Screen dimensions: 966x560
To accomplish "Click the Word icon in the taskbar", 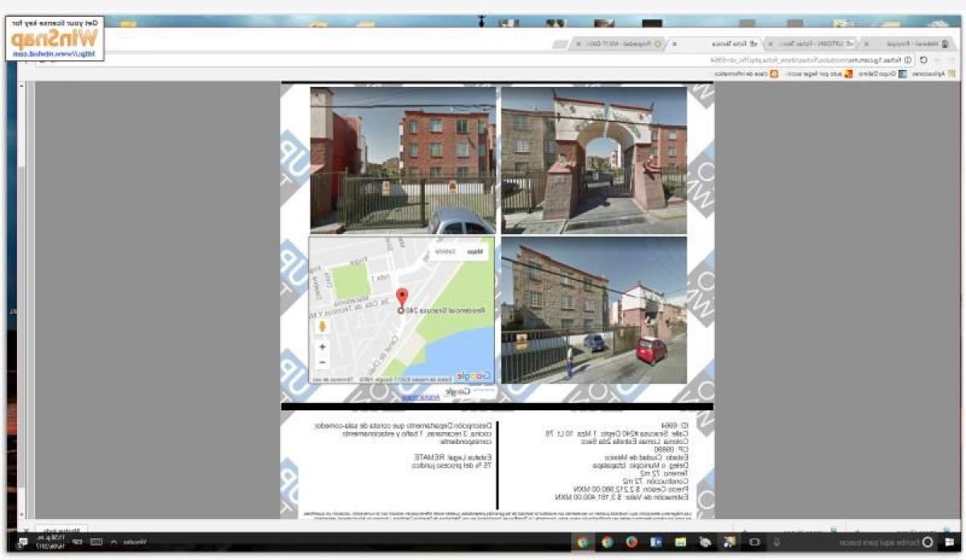I will click(655, 542).
